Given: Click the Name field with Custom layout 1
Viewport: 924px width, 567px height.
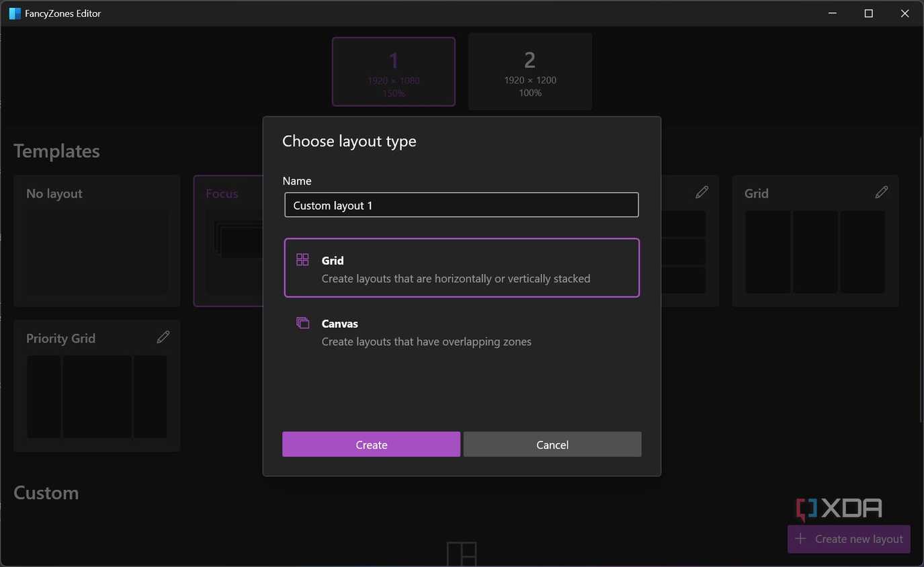Looking at the screenshot, I should [462, 205].
